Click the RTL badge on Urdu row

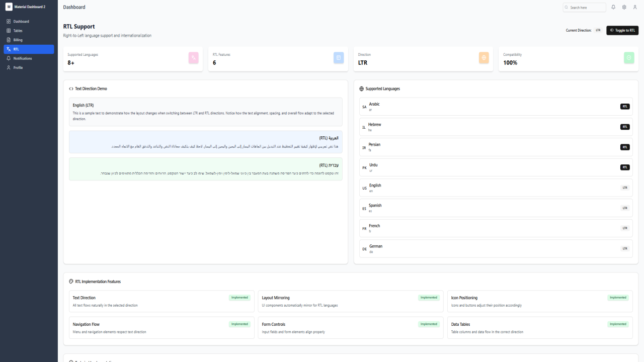(x=625, y=167)
